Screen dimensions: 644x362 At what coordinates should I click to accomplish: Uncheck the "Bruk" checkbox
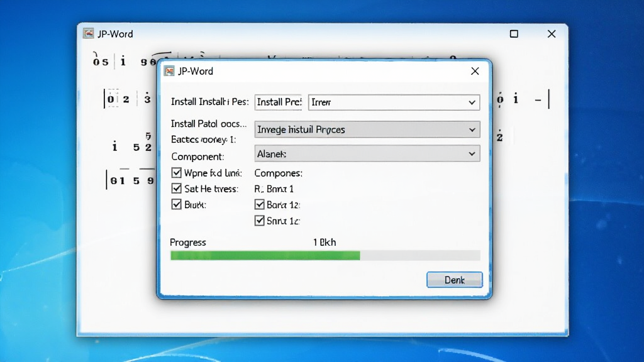click(177, 204)
